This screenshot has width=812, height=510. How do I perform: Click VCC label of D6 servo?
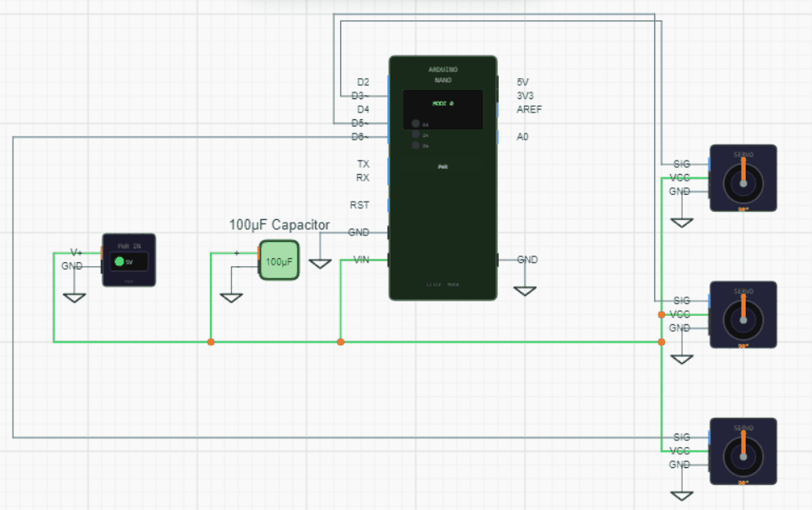click(680, 451)
